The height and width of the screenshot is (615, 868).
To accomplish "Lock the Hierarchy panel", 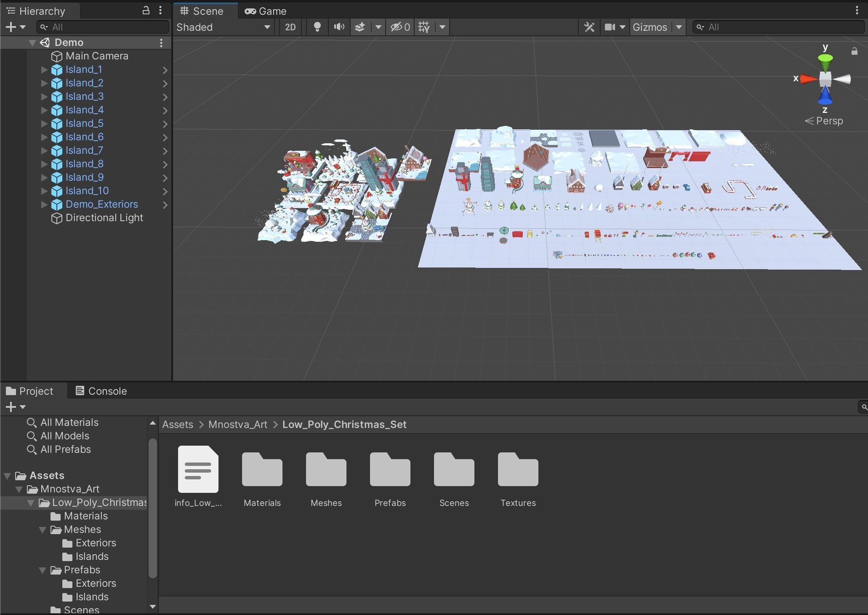I will coord(146,11).
